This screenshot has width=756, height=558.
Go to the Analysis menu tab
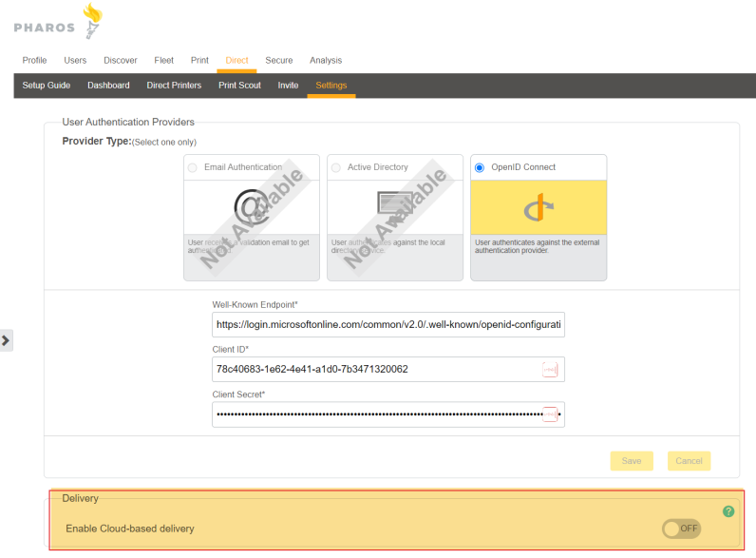coord(326,61)
